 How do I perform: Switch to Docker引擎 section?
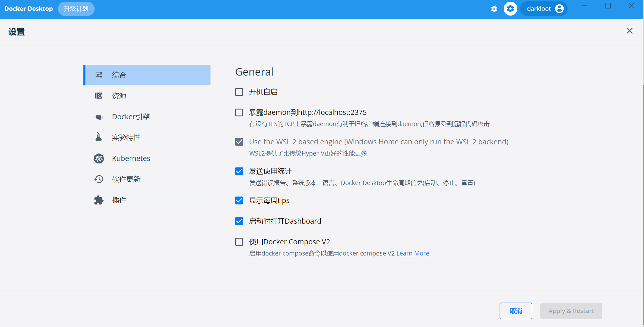click(147, 117)
